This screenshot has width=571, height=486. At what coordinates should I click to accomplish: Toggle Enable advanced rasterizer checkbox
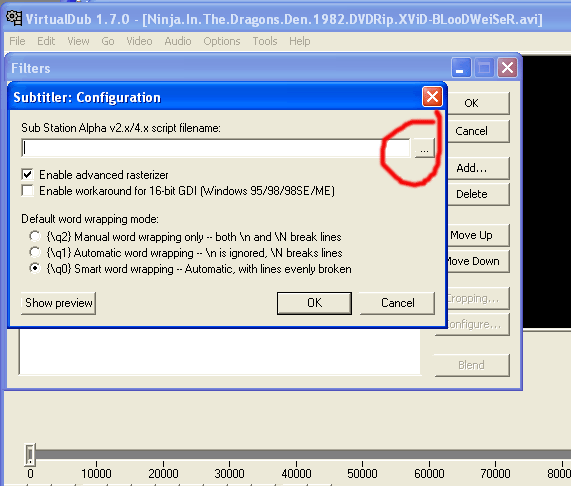coord(28,175)
